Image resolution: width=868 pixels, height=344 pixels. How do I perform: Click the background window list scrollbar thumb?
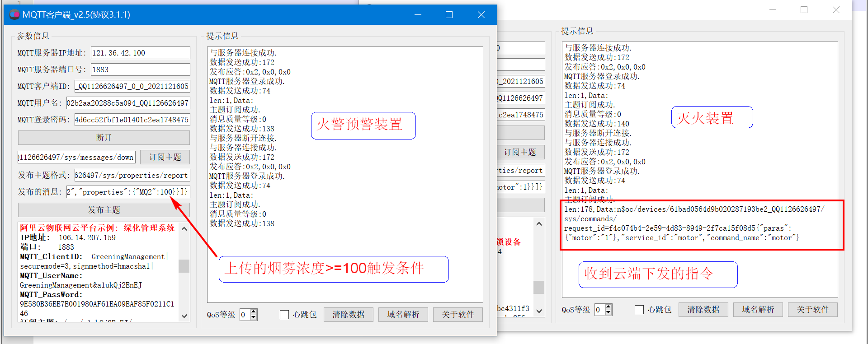[539, 287]
